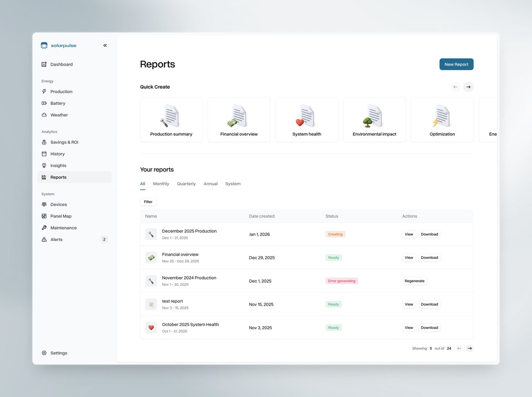Switch to the System tab

click(233, 184)
